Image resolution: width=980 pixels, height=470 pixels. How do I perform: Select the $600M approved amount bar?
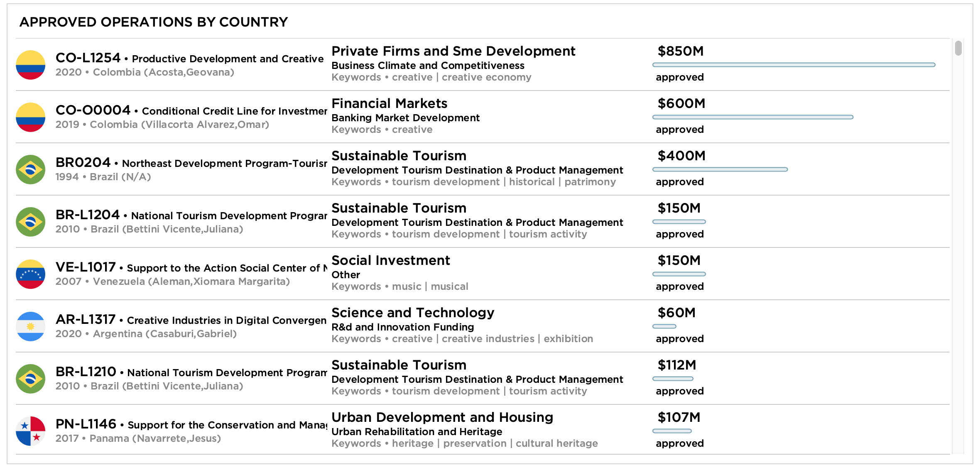752,117
